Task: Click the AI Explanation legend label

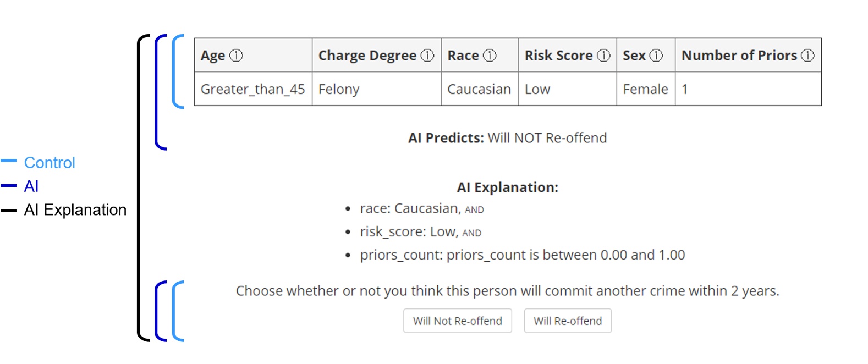Action: click(x=75, y=209)
